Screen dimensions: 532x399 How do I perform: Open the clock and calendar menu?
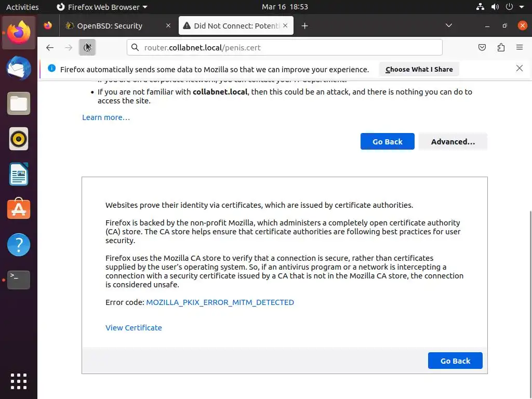point(285,7)
